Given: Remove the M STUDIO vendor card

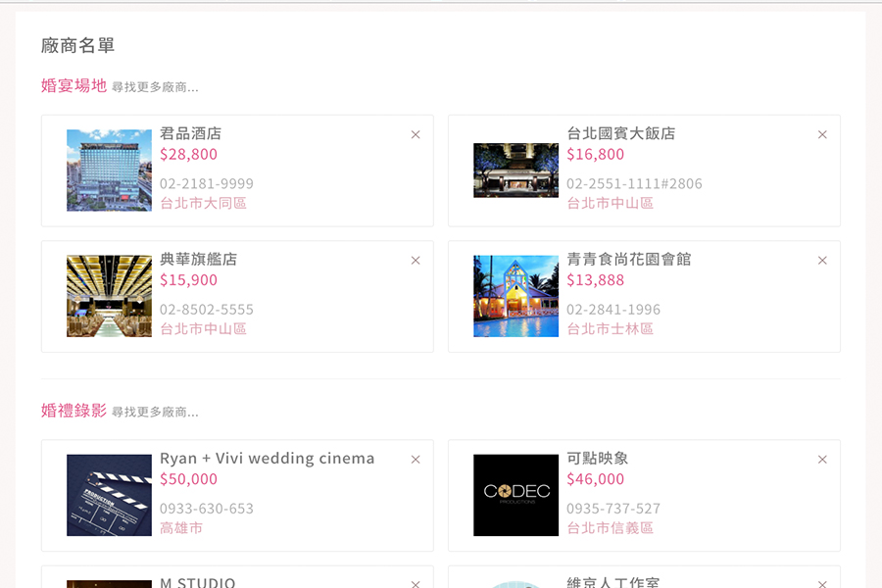Looking at the screenshot, I should tap(416, 583).
